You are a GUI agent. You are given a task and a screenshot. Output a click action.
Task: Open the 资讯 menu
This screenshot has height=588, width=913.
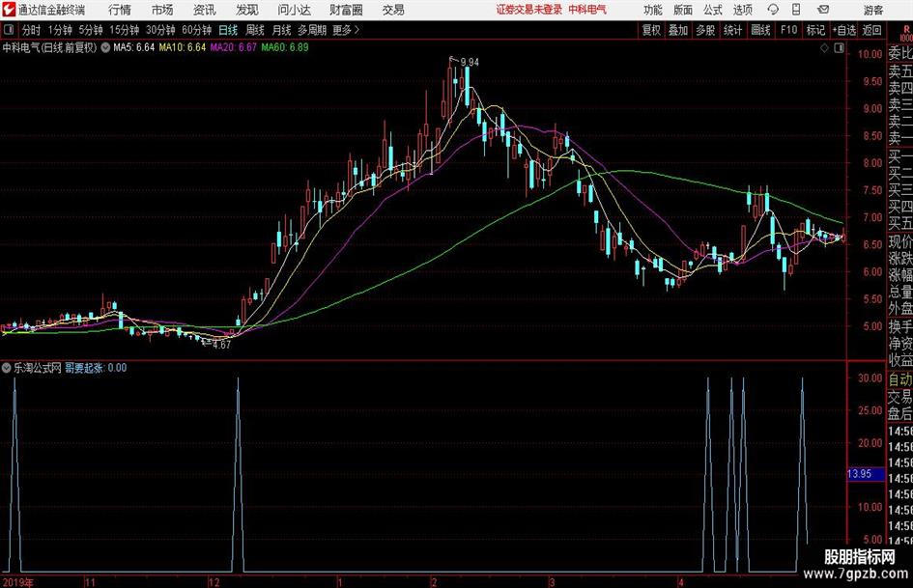pos(205,10)
